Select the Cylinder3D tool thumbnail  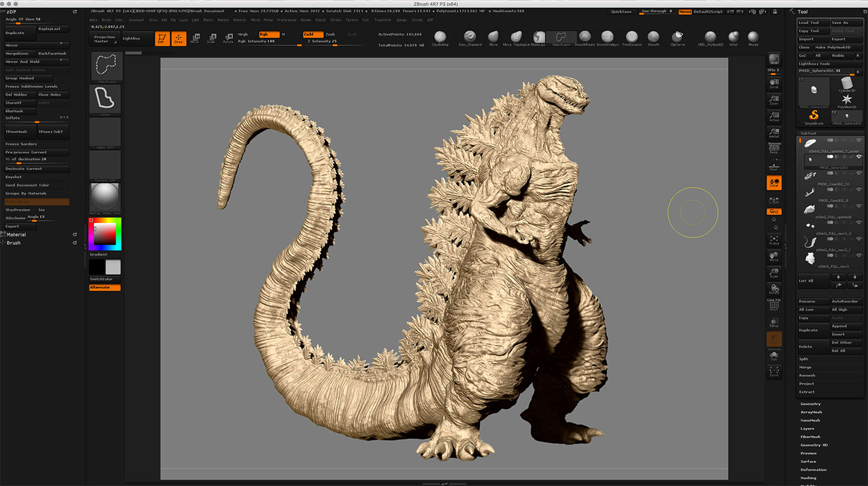click(846, 84)
